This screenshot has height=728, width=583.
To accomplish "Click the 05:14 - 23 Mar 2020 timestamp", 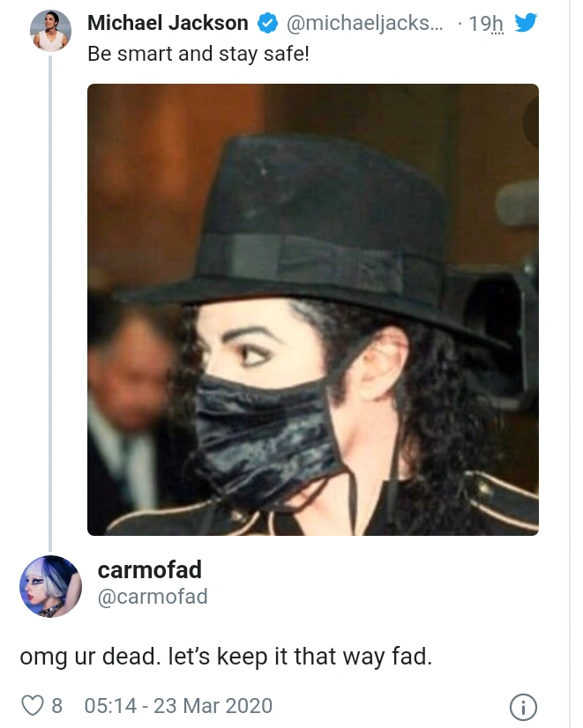I will (x=178, y=706).
